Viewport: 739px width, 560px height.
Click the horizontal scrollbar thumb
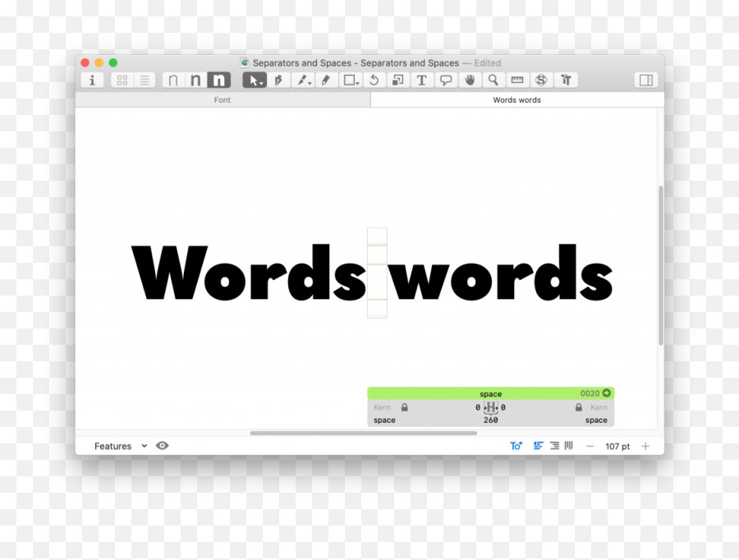click(x=364, y=433)
